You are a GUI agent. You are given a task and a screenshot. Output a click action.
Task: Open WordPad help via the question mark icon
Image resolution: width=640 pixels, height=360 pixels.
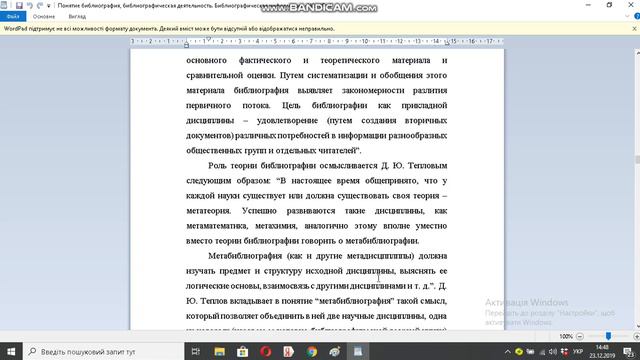637,16
